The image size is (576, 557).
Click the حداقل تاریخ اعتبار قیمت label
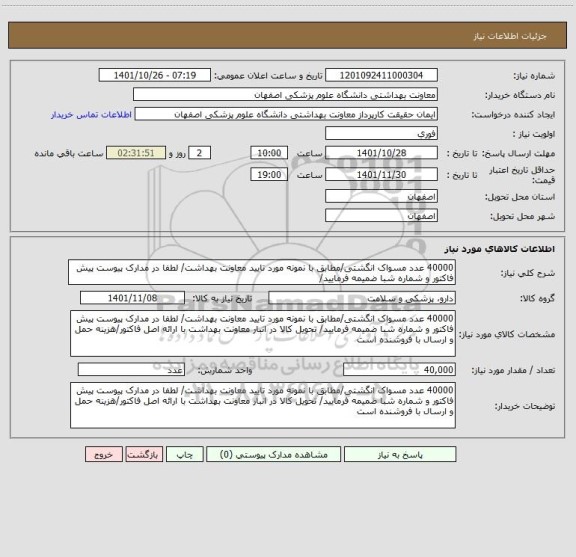point(522,175)
